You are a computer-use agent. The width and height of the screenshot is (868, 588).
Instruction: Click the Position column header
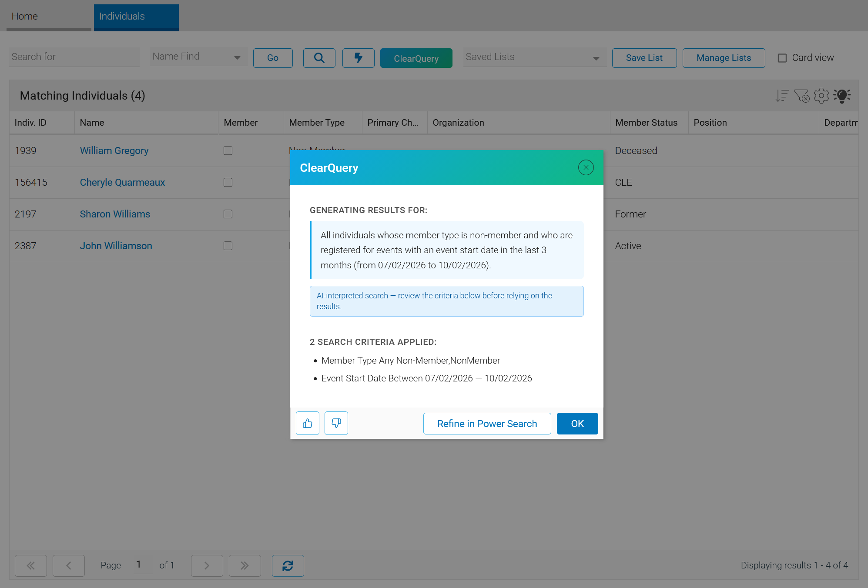[x=754, y=123]
